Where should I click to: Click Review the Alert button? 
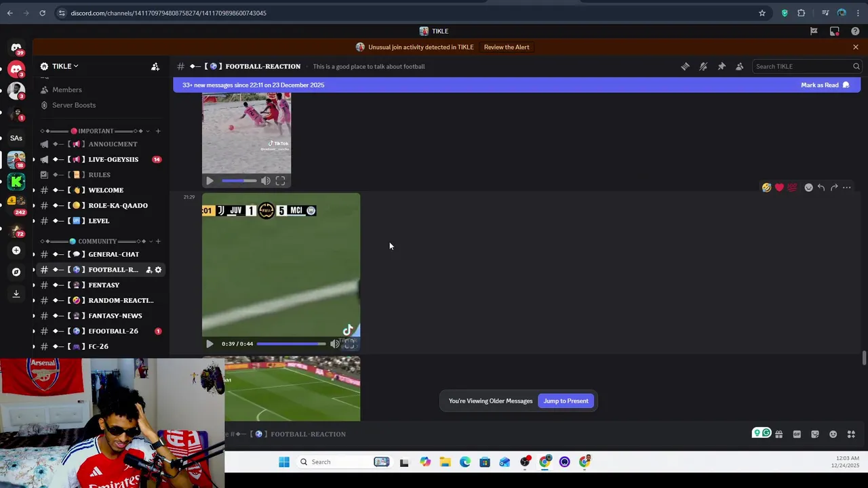click(x=507, y=47)
